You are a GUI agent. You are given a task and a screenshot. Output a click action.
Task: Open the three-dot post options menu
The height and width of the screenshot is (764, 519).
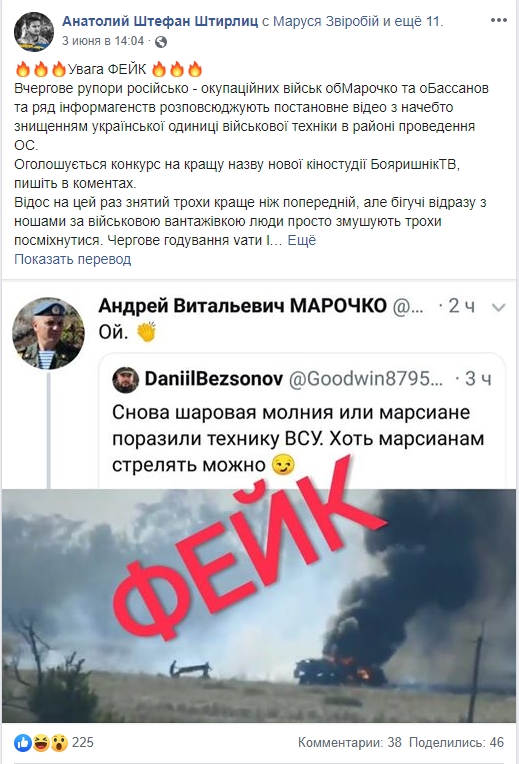tap(499, 20)
